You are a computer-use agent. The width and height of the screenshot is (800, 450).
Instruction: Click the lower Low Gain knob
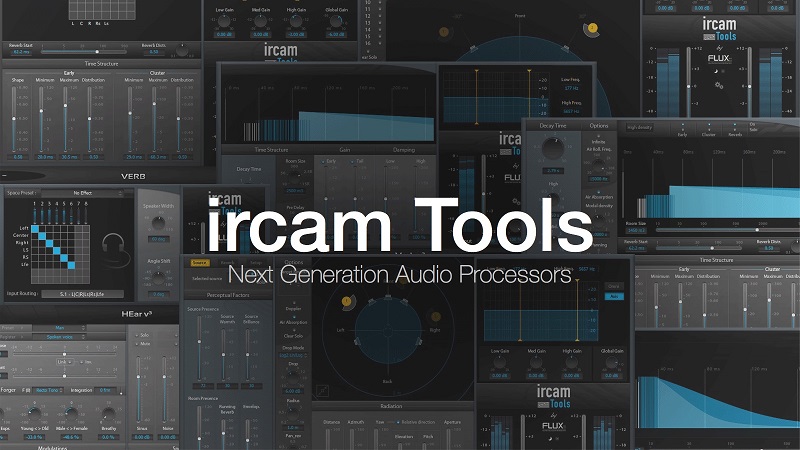click(x=499, y=362)
